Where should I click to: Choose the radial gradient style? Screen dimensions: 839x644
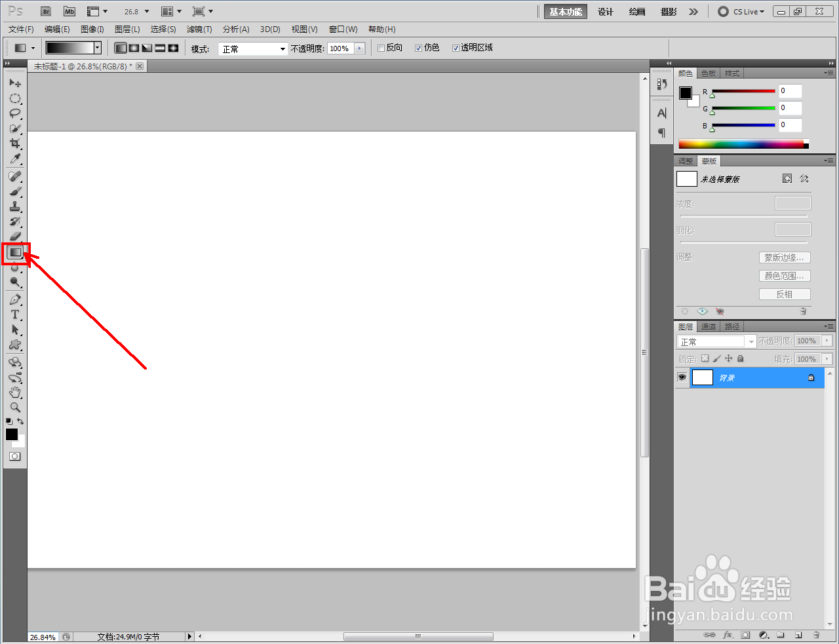(134, 48)
